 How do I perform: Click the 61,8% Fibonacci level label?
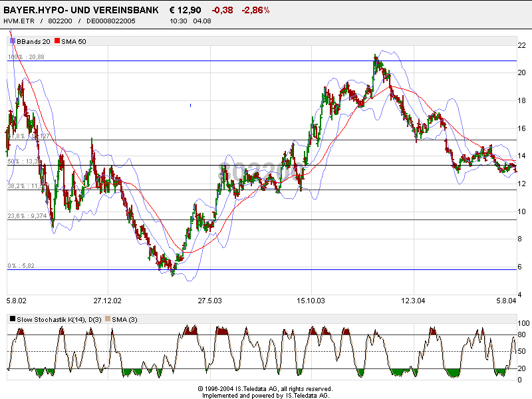[x=29, y=136]
